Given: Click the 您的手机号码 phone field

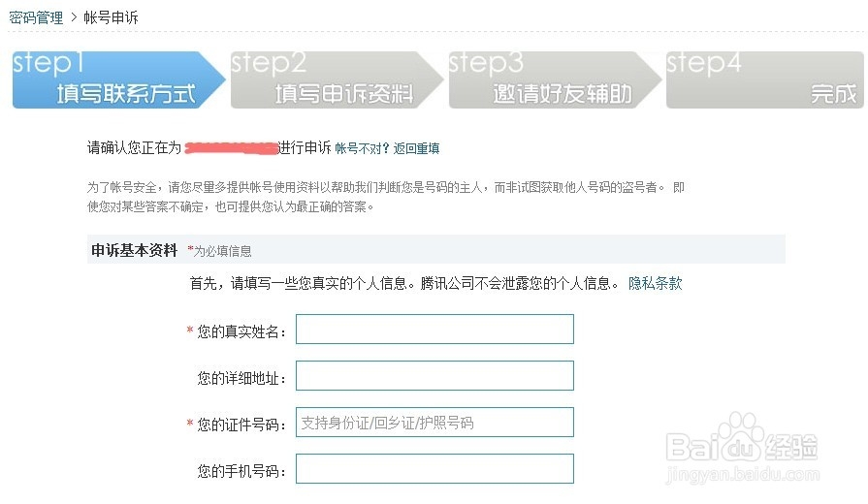Looking at the screenshot, I should coord(434,469).
